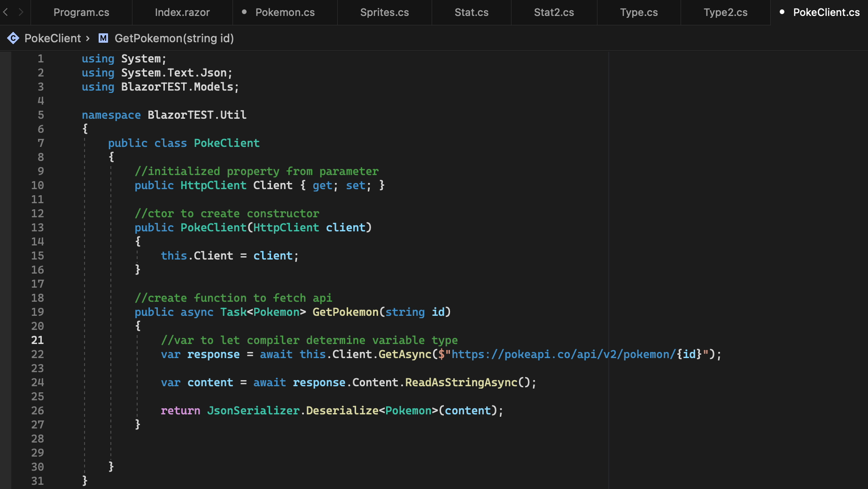The width and height of the screenshot is (868, 489).
Task: Go forward with the right navigation arrow
Action: pos(21,12)
